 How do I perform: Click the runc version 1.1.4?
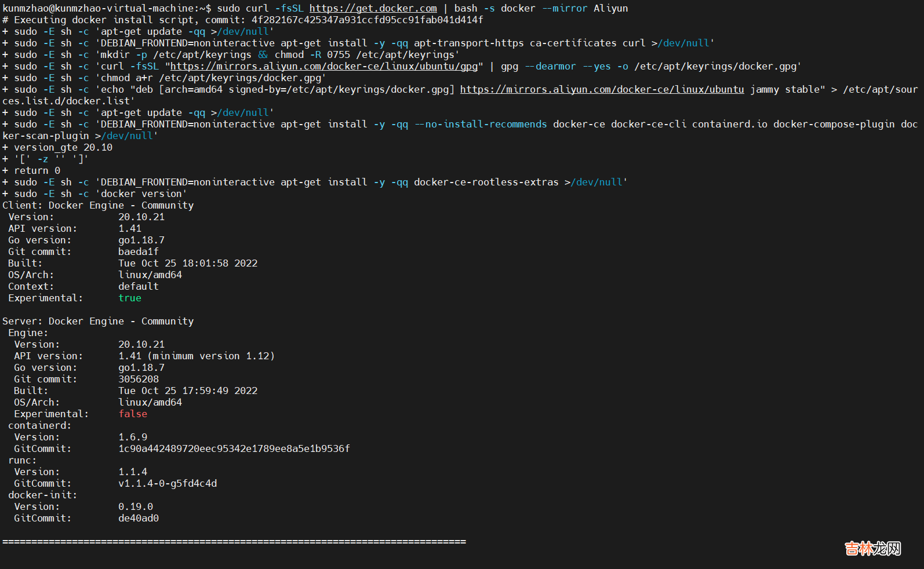[x=133, y=472]
